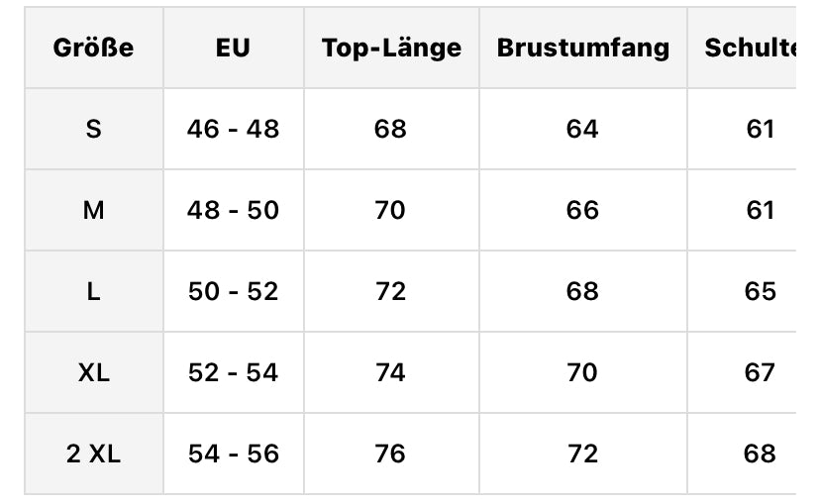
Task: Click shoulder value 65 in L row
Action: pyautogui.click(x=760, y=291)
